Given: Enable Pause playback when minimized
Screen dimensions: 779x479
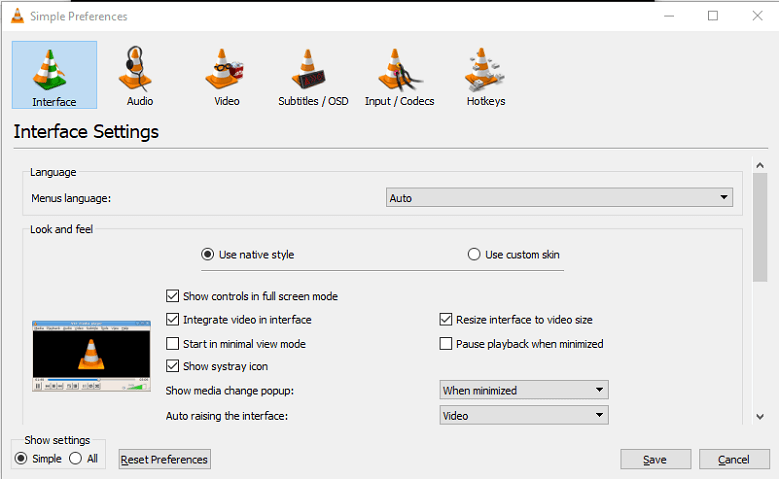Looking at the screenshot, I should point(446,344).
